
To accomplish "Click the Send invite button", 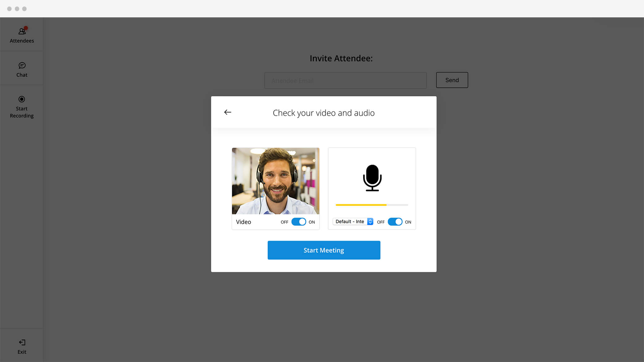I will [452, 80].
